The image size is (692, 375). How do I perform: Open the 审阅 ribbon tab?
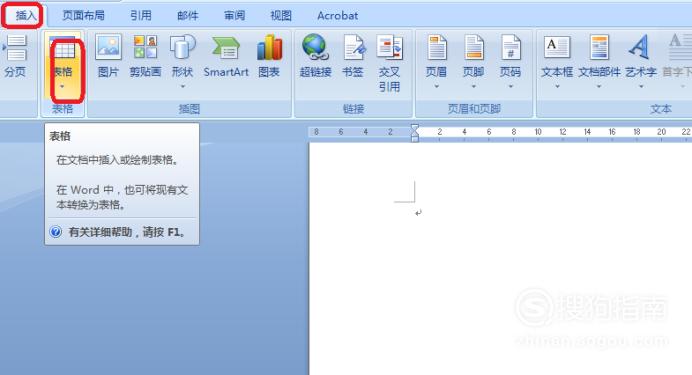234,15
